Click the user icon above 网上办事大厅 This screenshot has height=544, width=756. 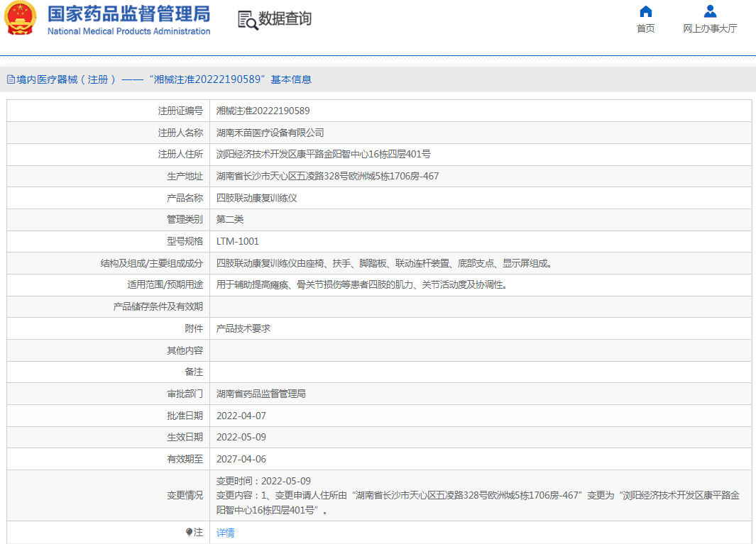(x=710, y=11)
